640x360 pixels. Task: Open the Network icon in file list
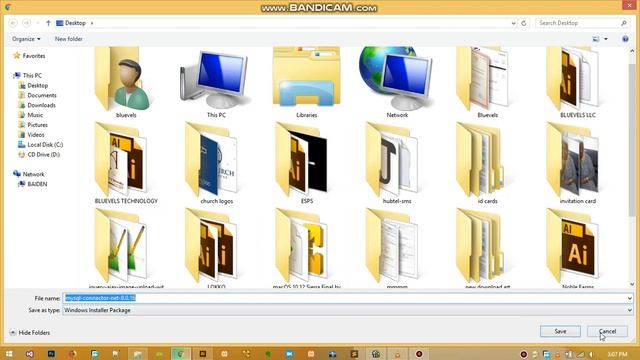click(397, 78)
